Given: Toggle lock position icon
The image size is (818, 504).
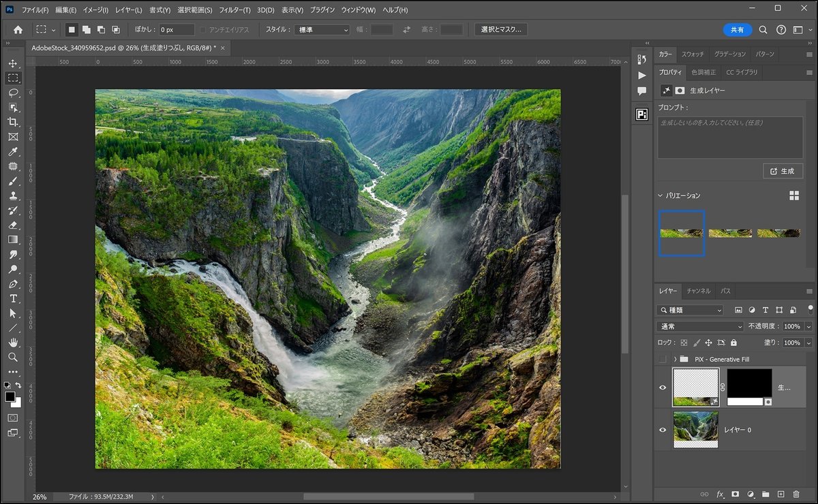Looking at the screenshot, I should (x=709, y=343).
